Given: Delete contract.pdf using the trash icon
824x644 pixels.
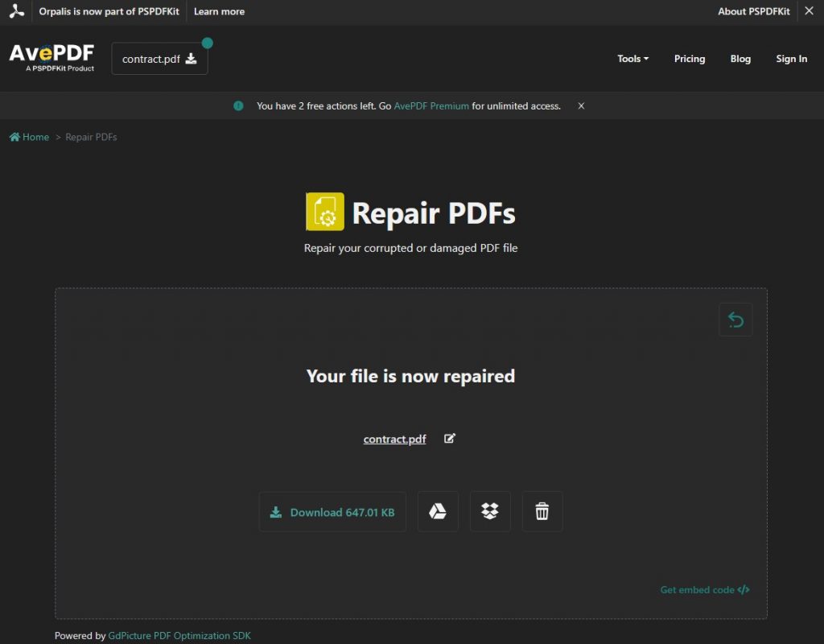Looking at the screenshot, I should pos(542,511).
